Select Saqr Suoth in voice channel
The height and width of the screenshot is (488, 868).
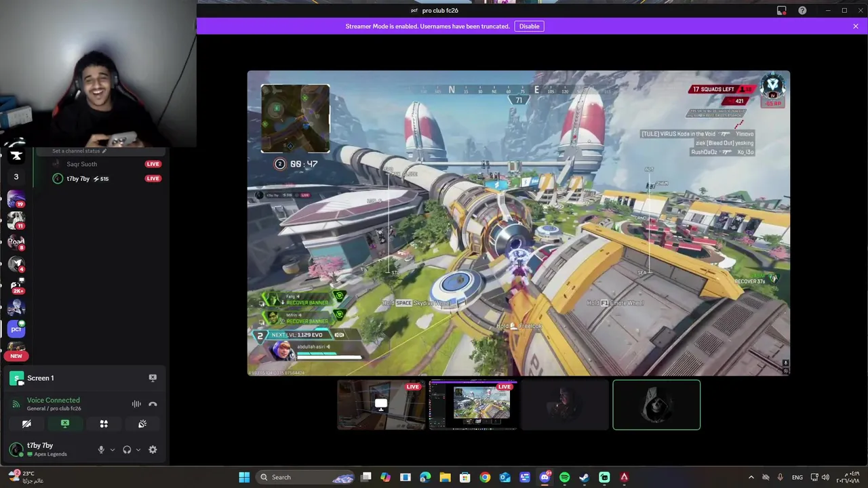point(81,164)
